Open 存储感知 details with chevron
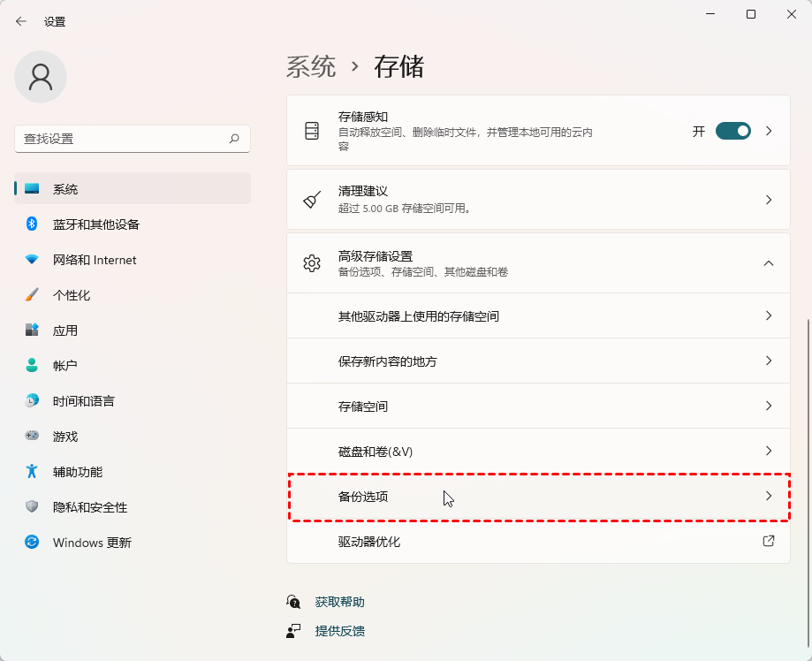 click(x=768, y=131)
